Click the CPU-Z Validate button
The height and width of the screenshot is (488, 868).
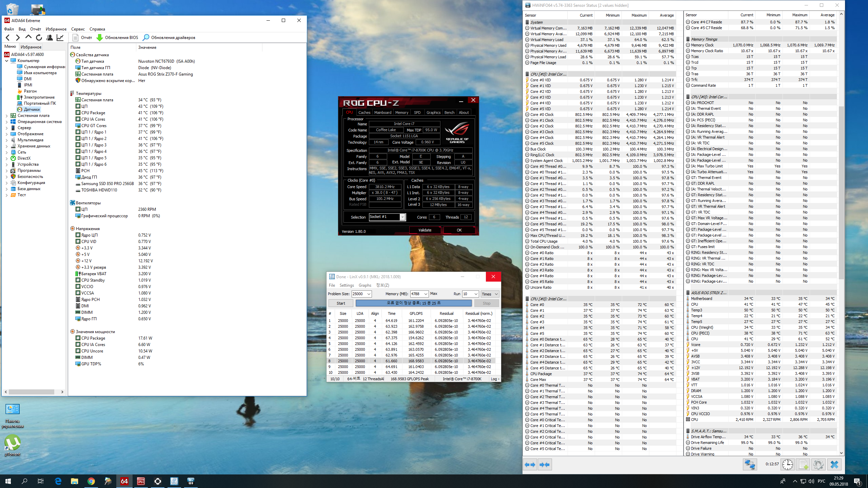[x=425, y=230]
